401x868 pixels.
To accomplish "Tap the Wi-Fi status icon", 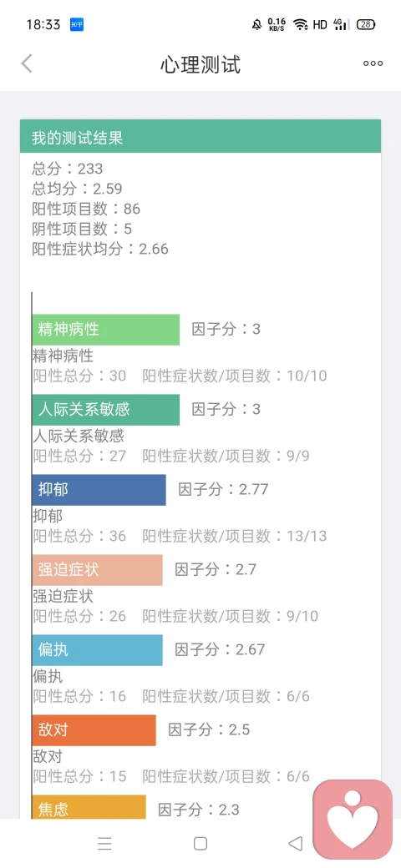I will 301,24.
